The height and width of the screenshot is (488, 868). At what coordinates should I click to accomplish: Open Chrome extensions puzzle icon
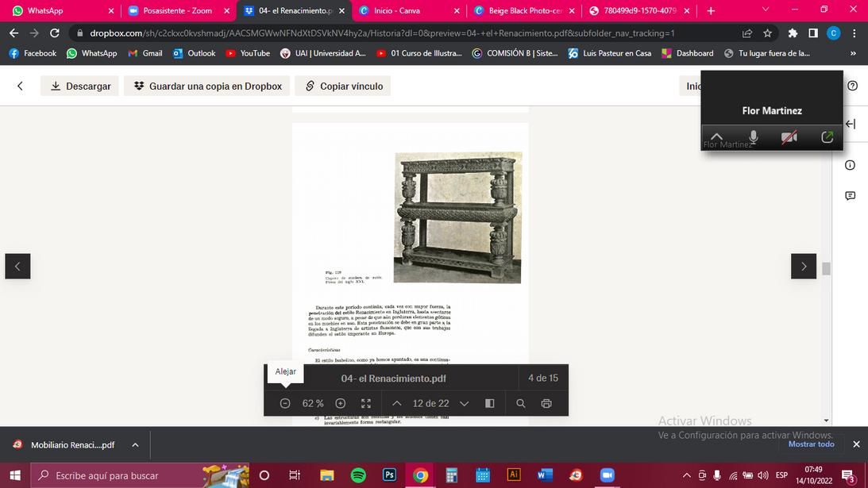click(793, 33)
